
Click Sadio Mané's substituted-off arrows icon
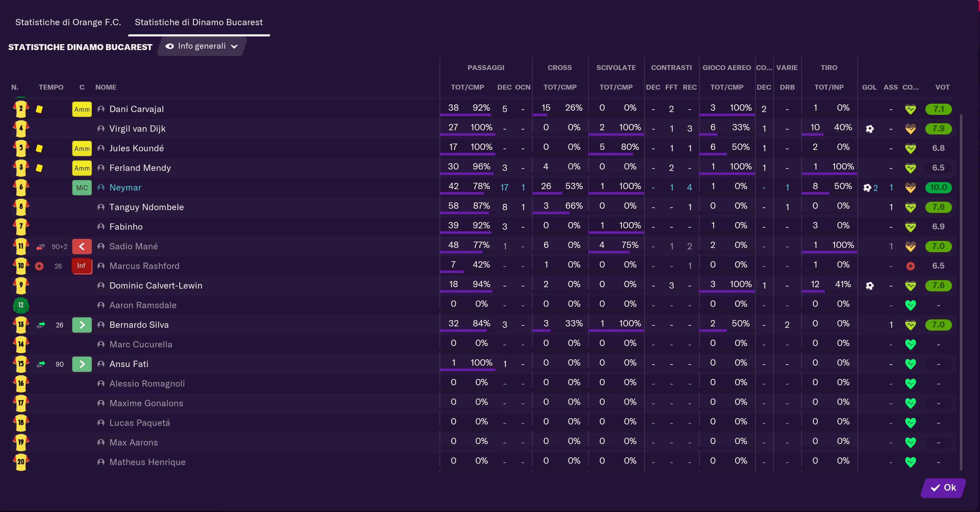pyautogui.click(x=41, y=247)
